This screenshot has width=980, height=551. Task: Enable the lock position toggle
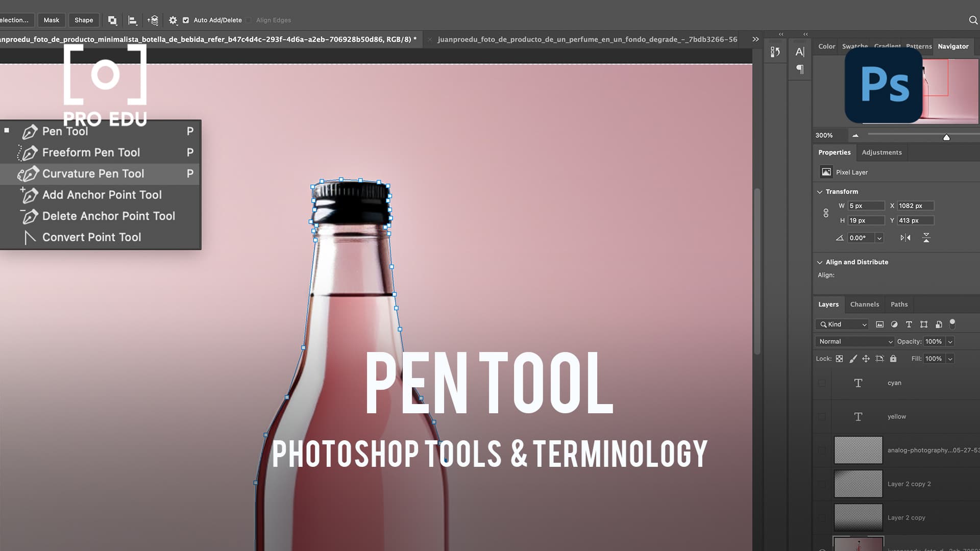[866, 359]
